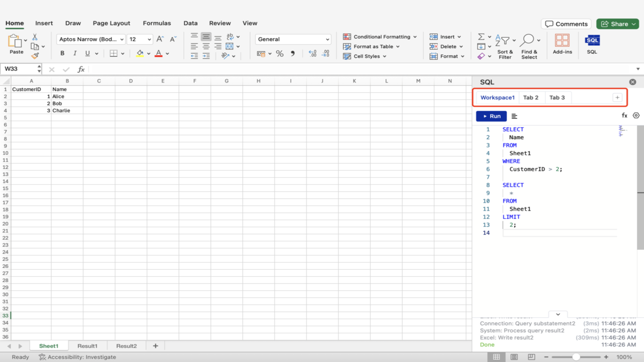The image size is (644, 362).
Task: Toggle bold formatting
Action: click(62, 54)
